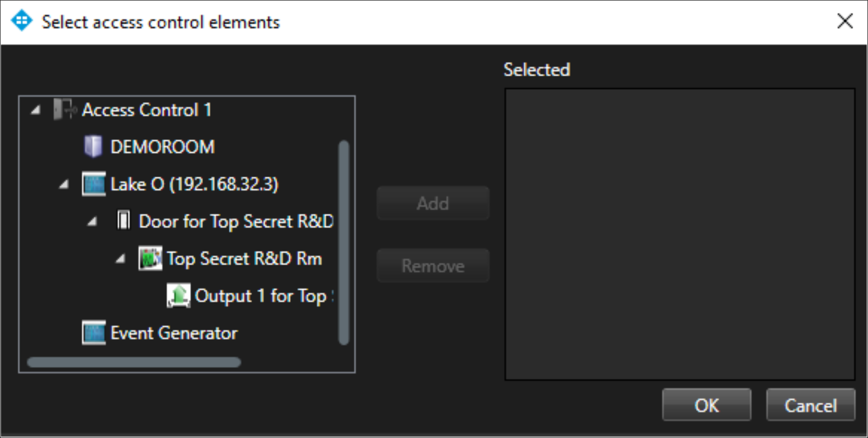Click the tree's vertical scrollbar
The height and width of the screenshot is (438, 868).
tap(344, 242)
